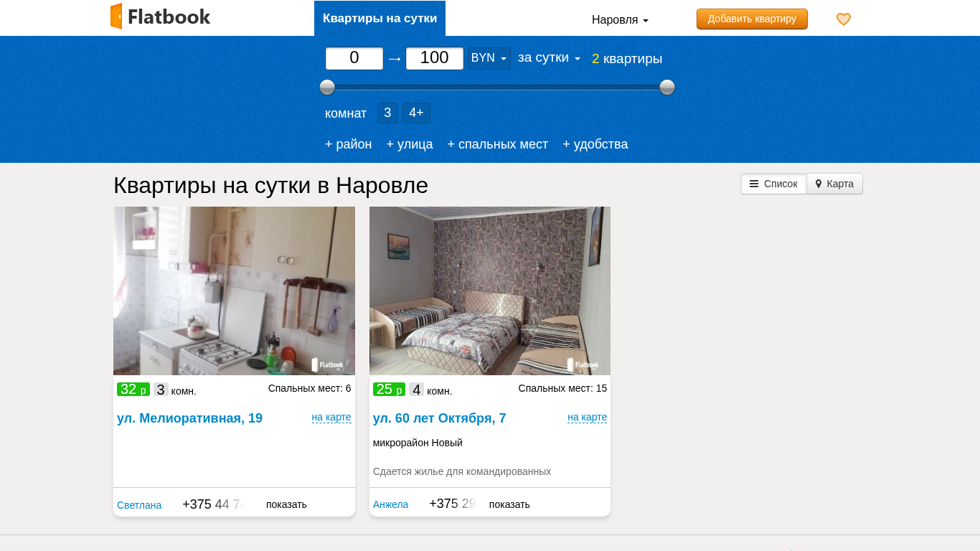The height and width of the screenshot is (551, 980).
Task: Click the right price slider handle
Action: coord(667,88)
